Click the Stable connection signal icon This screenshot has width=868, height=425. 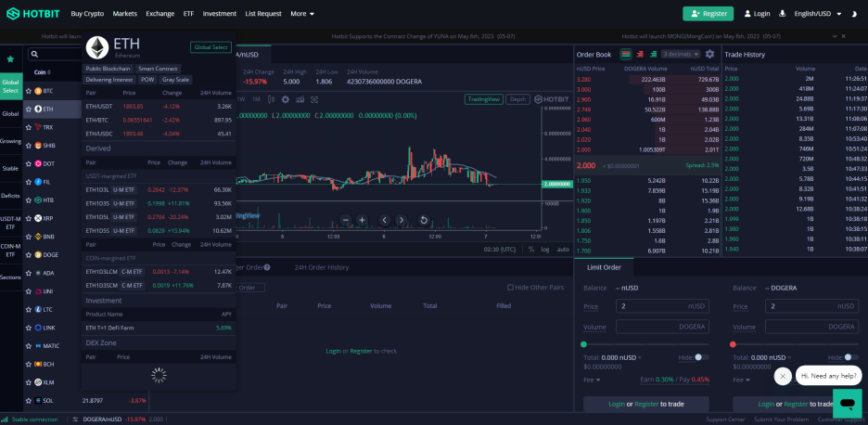tap(5, 419)
